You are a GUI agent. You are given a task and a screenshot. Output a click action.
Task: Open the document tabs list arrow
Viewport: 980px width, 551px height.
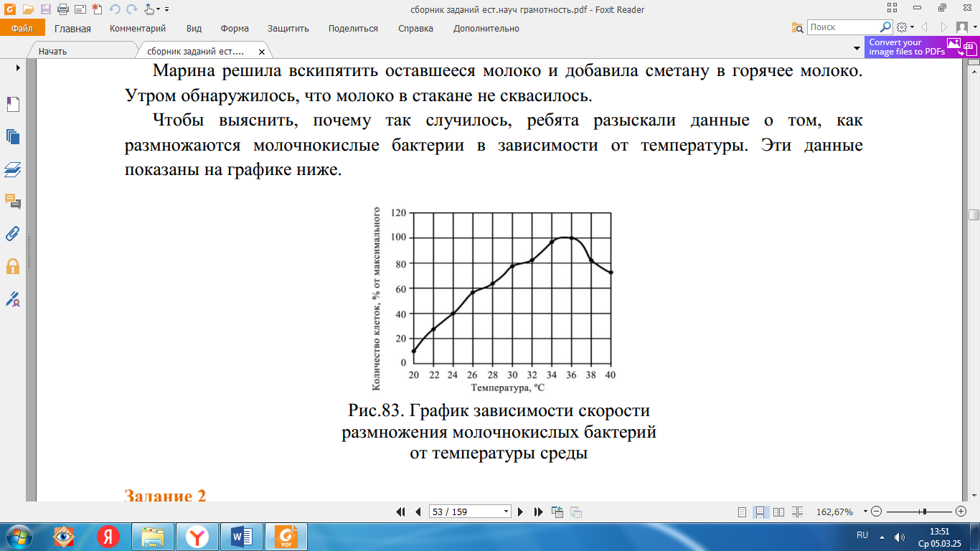pyautogui.click(x=857, y=49)
